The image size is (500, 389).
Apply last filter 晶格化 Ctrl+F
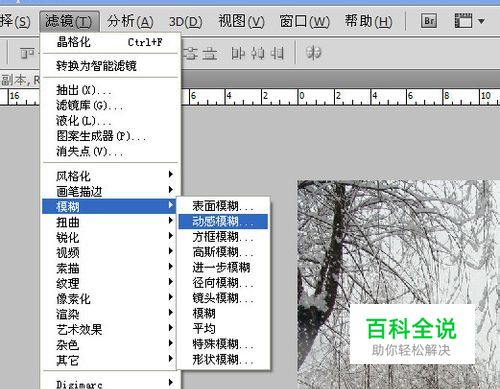(110, 42)
